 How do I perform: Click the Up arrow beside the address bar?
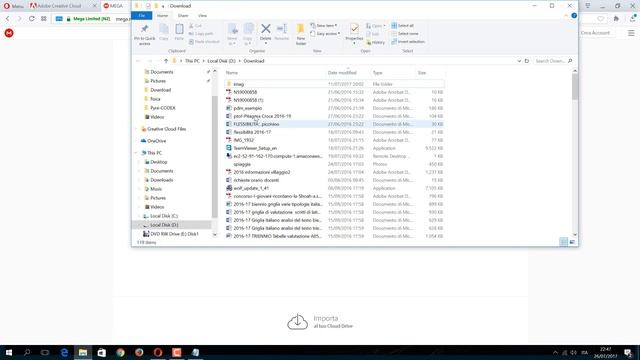pyautogui.click(x=166, y=61)
